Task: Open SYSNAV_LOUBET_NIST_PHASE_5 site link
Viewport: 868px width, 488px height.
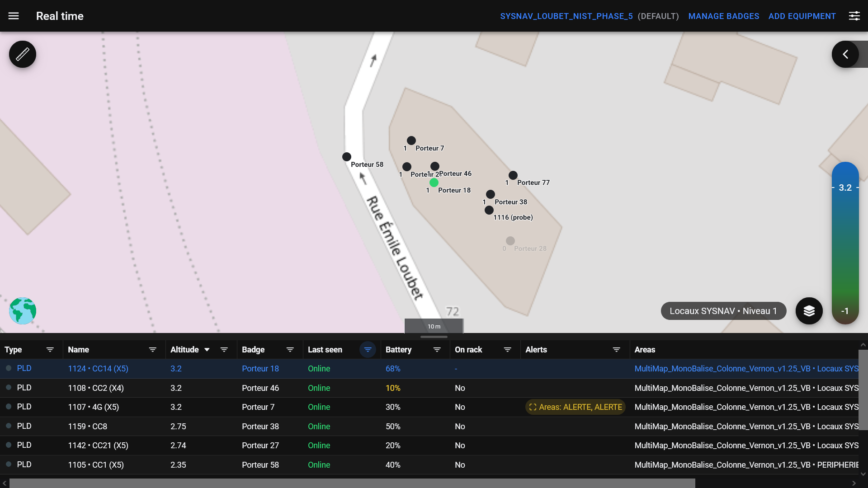Action: pyautogui.click(x=566, y=16)
